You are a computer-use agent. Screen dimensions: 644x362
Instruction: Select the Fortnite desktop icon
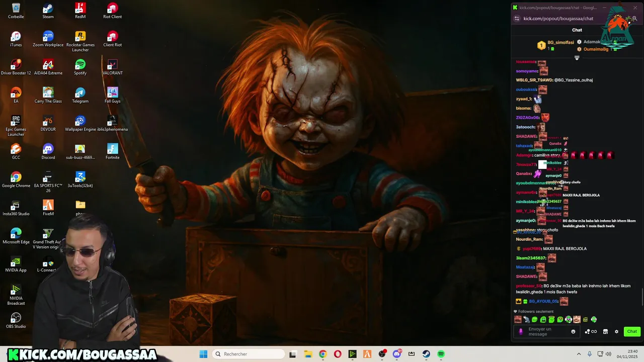112,152
